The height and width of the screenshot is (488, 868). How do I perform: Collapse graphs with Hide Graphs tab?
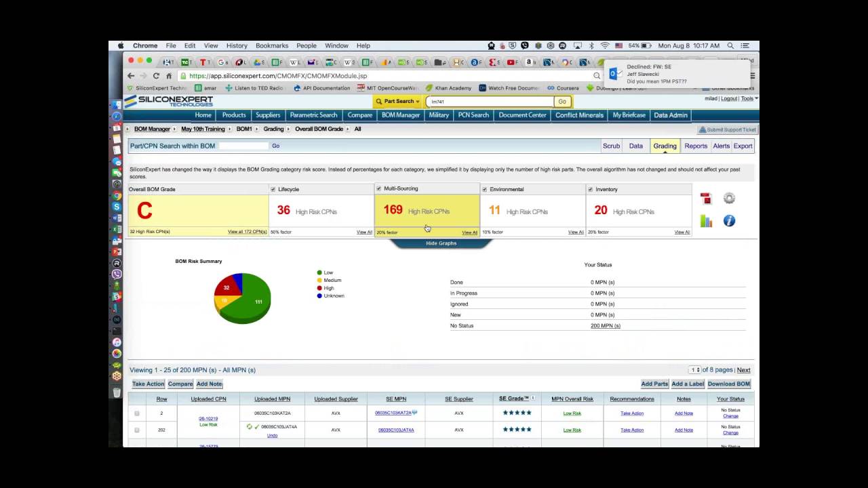(441, 243)
